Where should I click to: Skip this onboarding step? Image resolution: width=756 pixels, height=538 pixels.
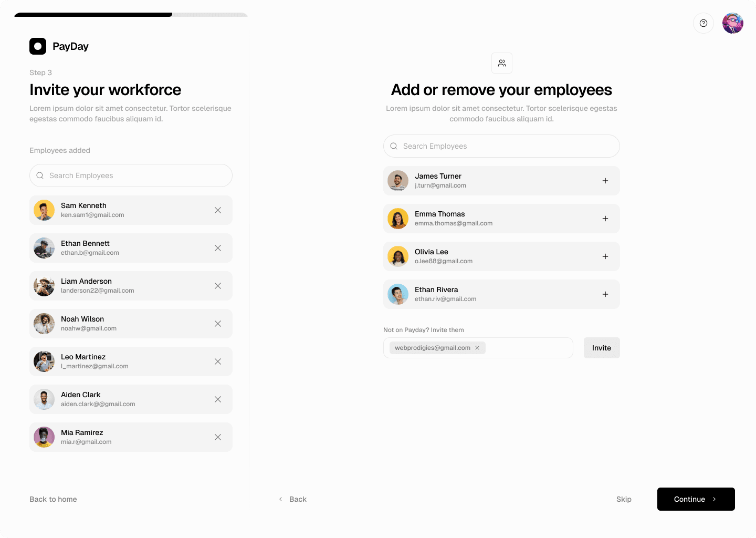[624, 499]
